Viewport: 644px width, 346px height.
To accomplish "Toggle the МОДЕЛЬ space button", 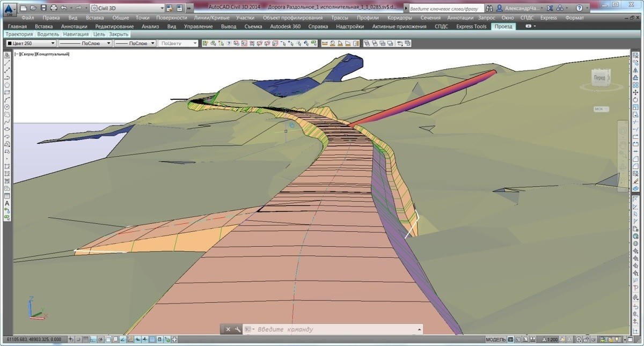I will click(x=495, y=340).
